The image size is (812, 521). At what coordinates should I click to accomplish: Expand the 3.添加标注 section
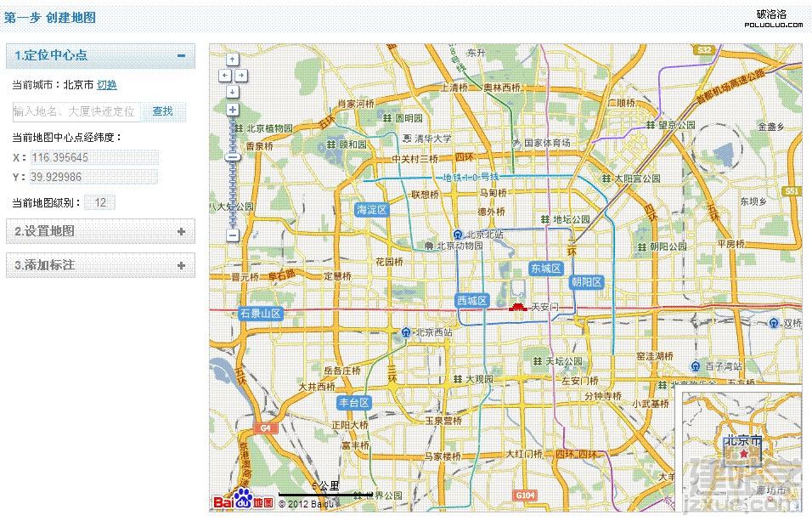(181, 265)
